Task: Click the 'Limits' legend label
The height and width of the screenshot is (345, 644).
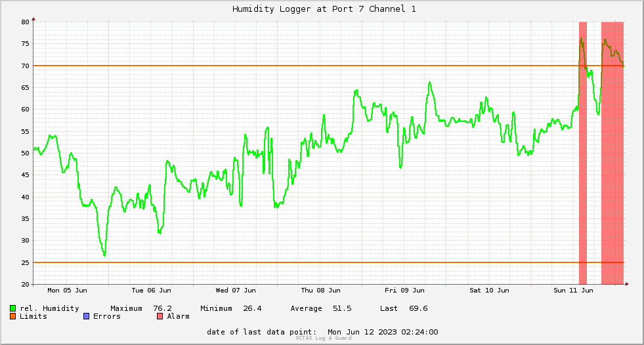Action: pyautogui.click(x=33, y=316)
